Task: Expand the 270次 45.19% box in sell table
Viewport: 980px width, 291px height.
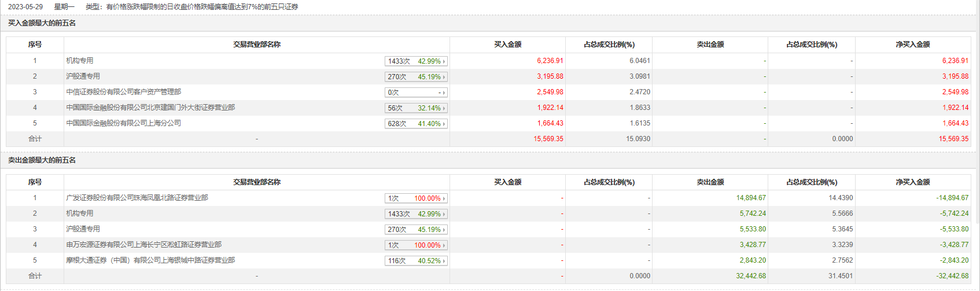Action: pos(416,229)
